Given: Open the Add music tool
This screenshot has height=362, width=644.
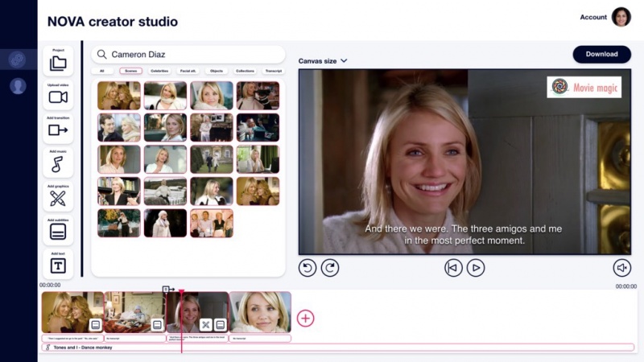Looking at the screenshot, I should pyautogui.click(x=57, y=164).
